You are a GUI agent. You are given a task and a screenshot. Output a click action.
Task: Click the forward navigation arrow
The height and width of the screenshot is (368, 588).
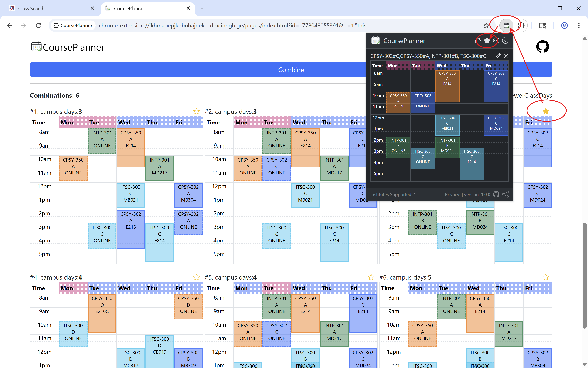(x=24, y=25)
